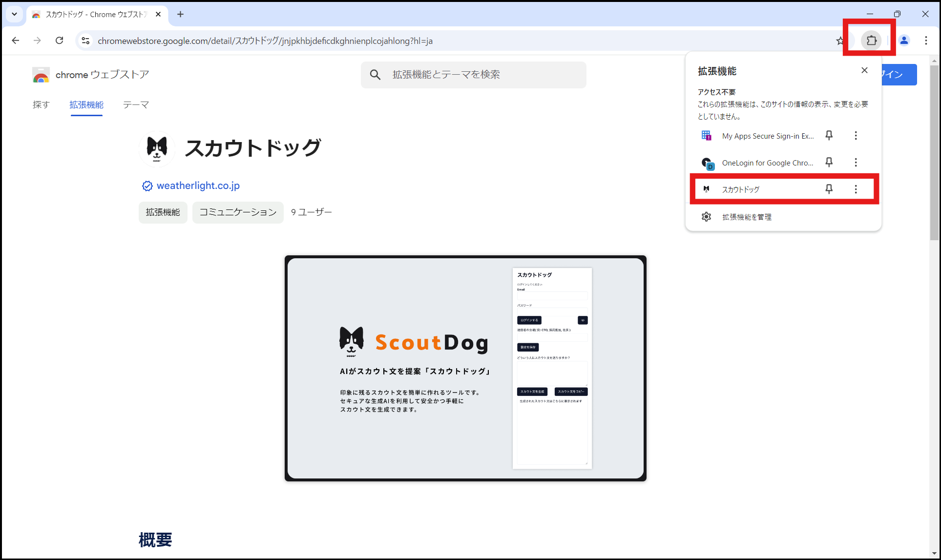Open the weatherlight.co.jp publisher link
The width and height of the screenshot is (941, 560).
pyautogui.click(x=198, y=186)
